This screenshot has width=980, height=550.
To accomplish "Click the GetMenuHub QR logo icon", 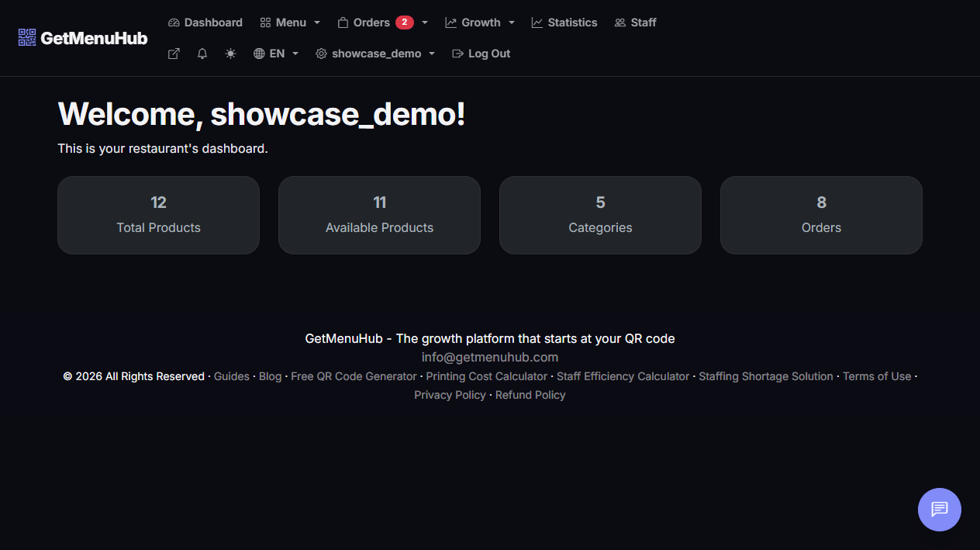I will click(x=27, y=37).
